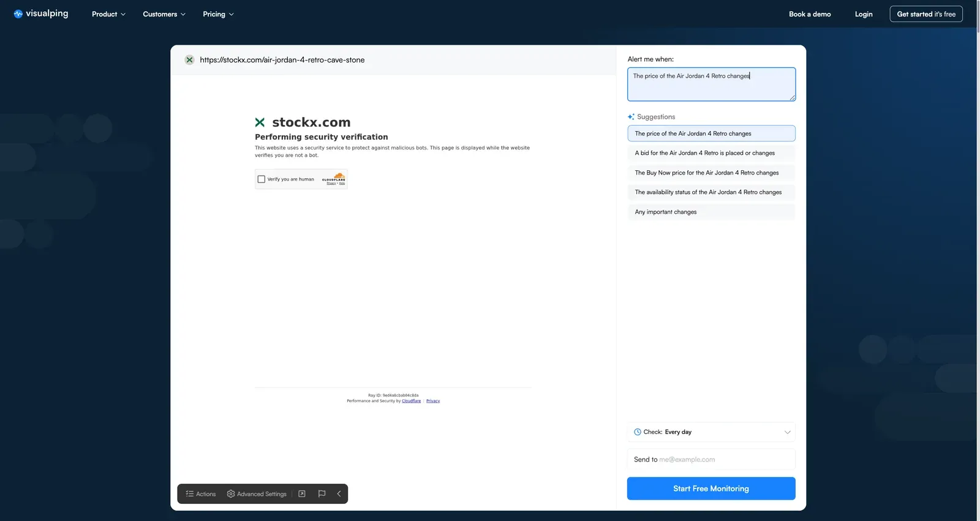
Task: Click the Suggestions sparkle icon
Action: coord(631,117)
